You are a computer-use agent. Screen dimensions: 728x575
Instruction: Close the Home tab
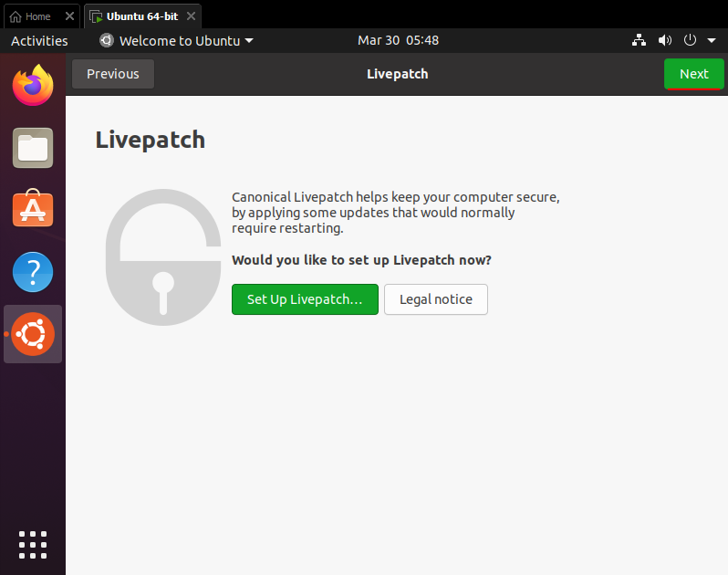point(69,16)
